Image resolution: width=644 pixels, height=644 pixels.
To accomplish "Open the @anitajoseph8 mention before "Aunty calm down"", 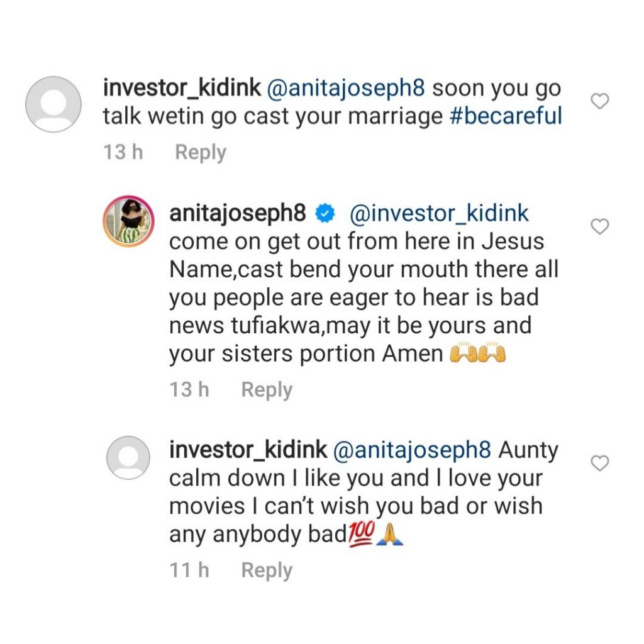I will (413, 450).
